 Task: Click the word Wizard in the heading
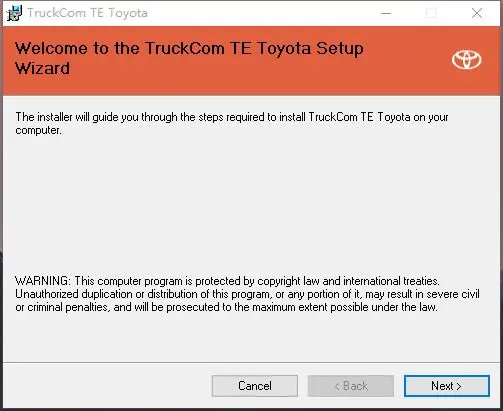pos(42,68)
